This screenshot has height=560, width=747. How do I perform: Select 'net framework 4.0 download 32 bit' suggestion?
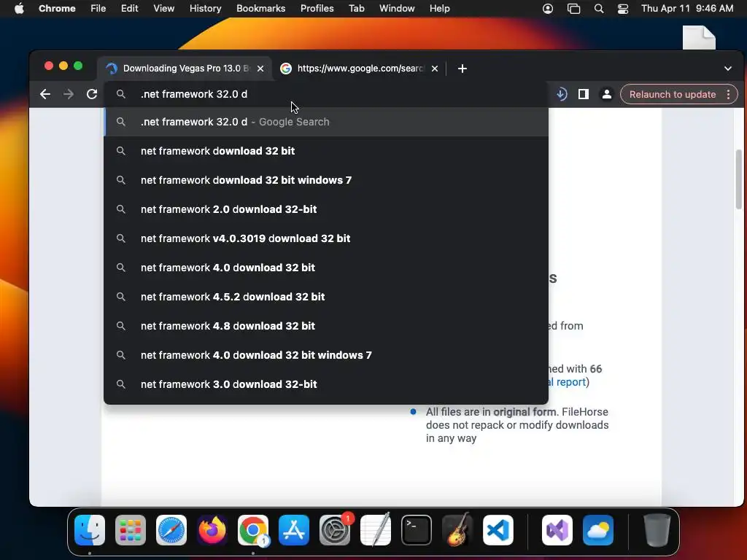click(326, 268)
